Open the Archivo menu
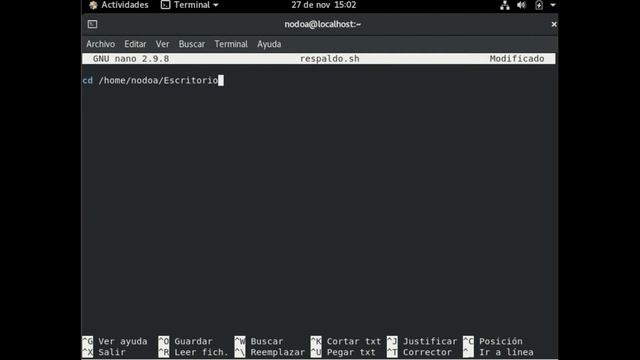This screenshot has height=360, width=640. pyautogui.click(x=100, y=44)
